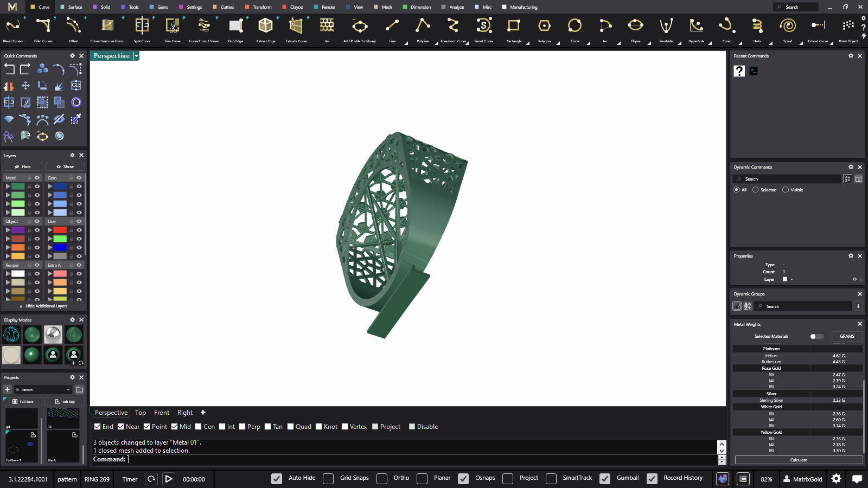Pick the orange Object layer color swatch

[x=18, y=247]
